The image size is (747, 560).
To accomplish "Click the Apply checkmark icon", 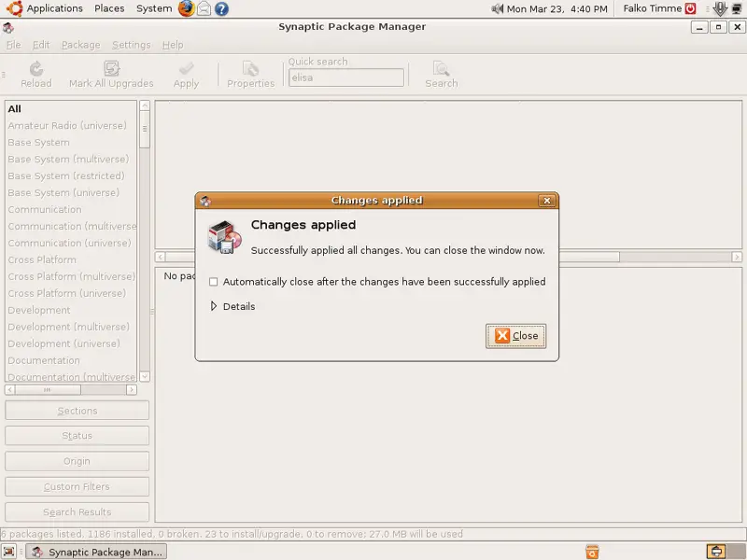I will click(x=186, y=68).
